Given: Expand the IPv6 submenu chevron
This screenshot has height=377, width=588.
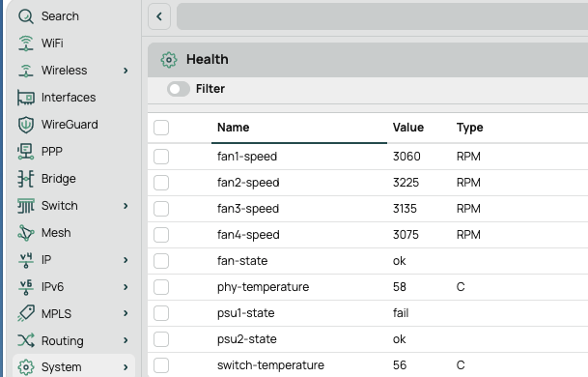Looking at the screenshot, I should (x=126, y=287).
